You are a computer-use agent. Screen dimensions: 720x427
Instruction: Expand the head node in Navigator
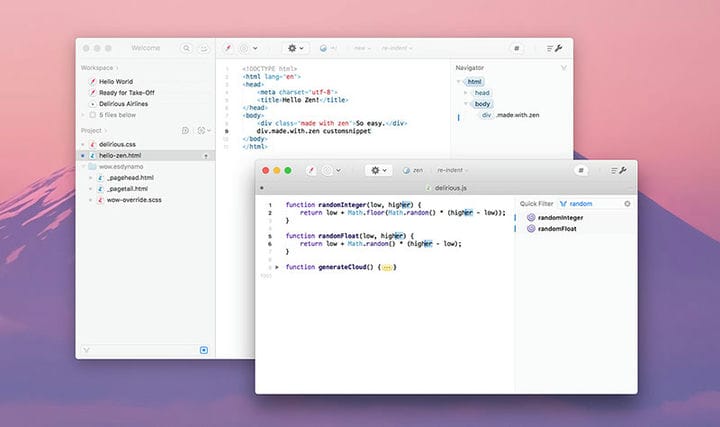(x=466, y=93)
